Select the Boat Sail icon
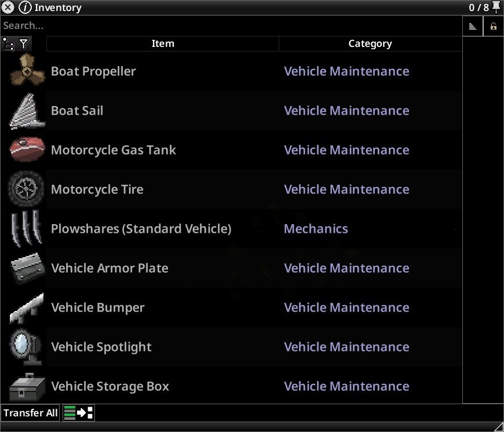504x432 pixels. coord(27,111)
